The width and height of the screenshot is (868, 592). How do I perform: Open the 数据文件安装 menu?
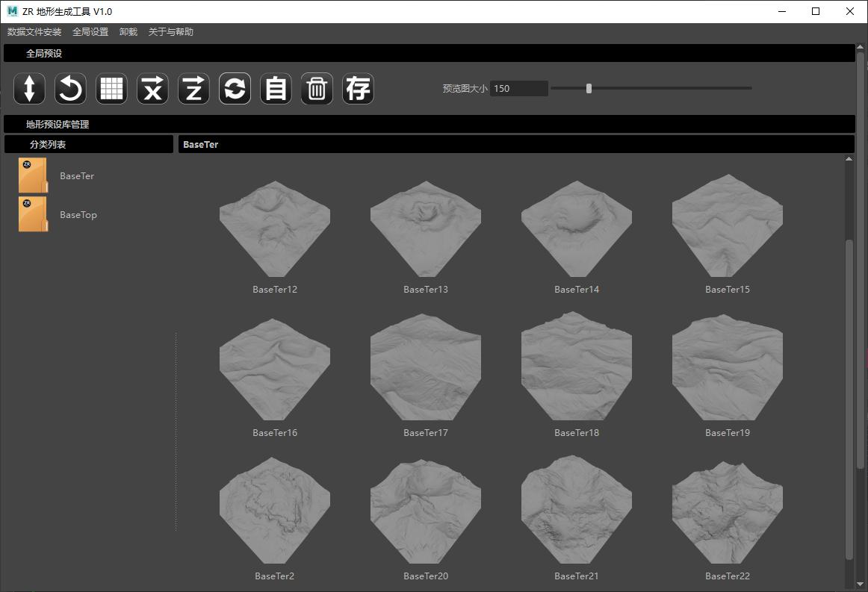(34, 32)
